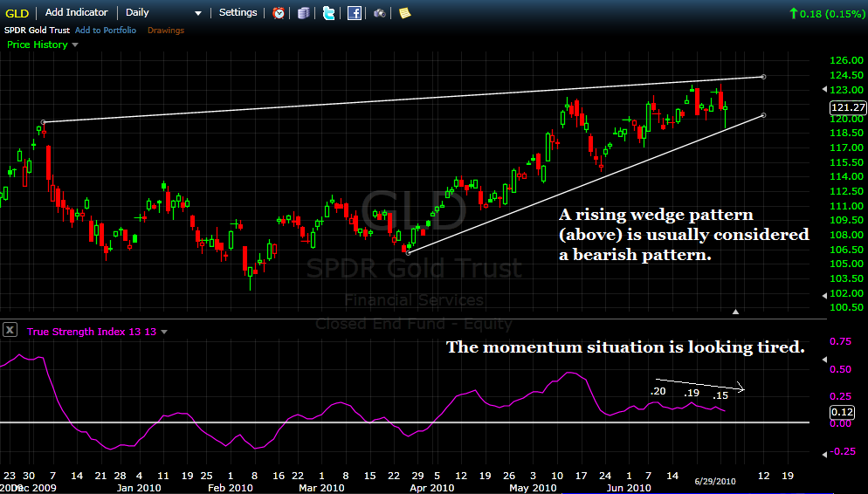Click the 121.27 current price label
868x494 pixels.
pos(848,108)
